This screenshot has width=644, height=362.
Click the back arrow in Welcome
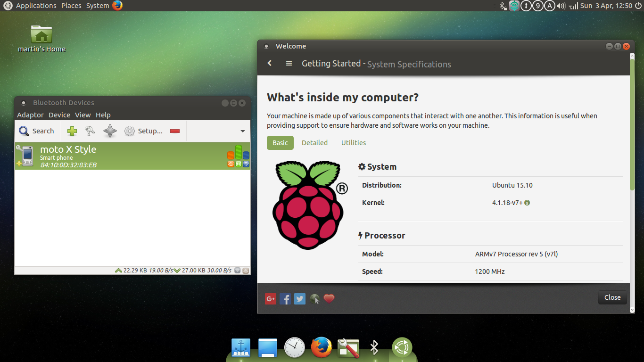point(270,63)
